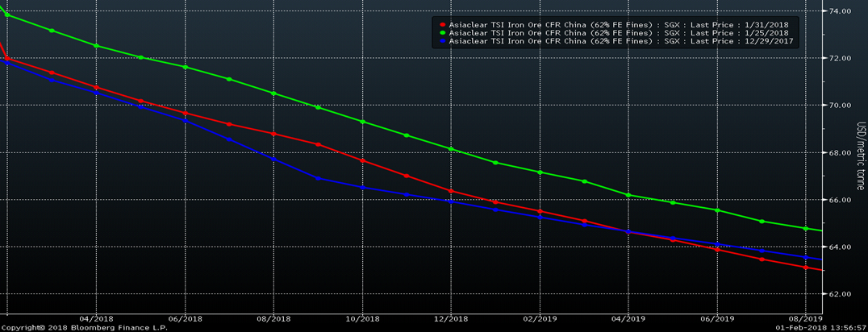
Task: Click the red curve data point at 10/2018
Action: tap(361, 160)
